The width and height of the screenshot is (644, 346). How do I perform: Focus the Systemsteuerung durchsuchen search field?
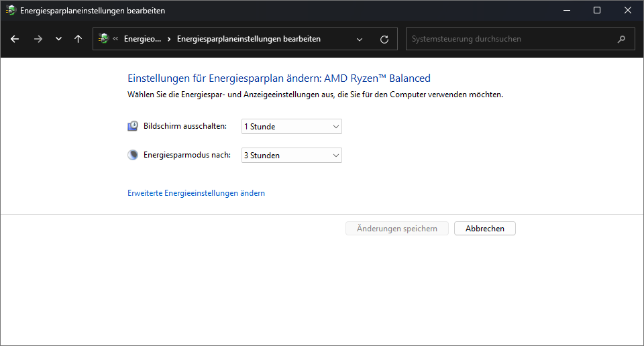click(x=521, y=39)
